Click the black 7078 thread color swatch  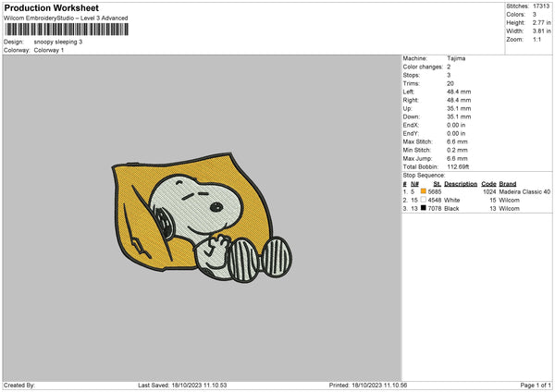[x=424, y=208]
